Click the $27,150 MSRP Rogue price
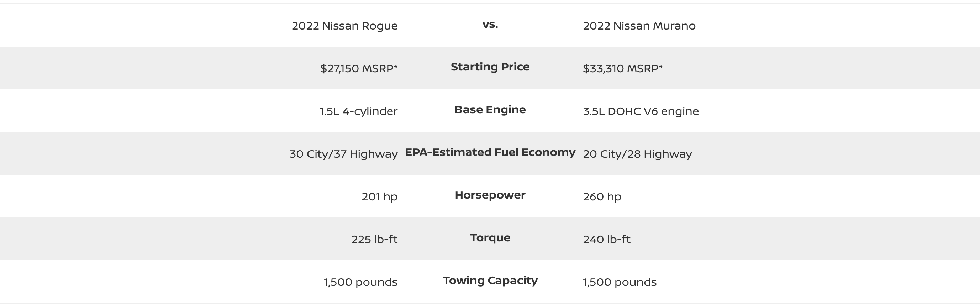Screen dimensions: 980x304 pyautogui.click(x=359, y=68)
